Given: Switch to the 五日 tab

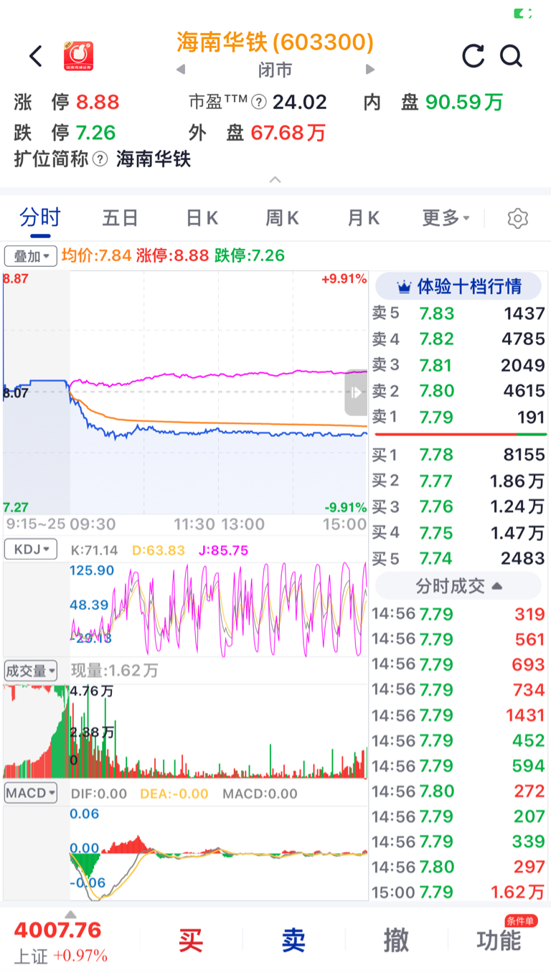Looking at the screenshot, I should coord(120,218).
